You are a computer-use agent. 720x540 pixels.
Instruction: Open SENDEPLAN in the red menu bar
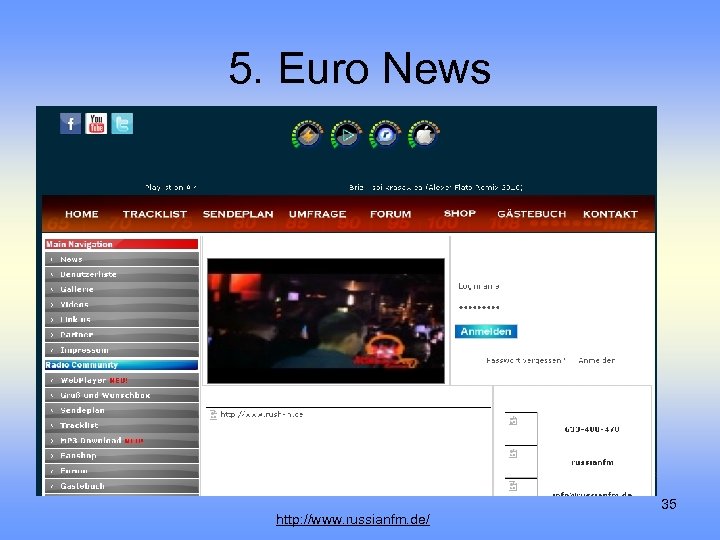[x=238, y=214]
